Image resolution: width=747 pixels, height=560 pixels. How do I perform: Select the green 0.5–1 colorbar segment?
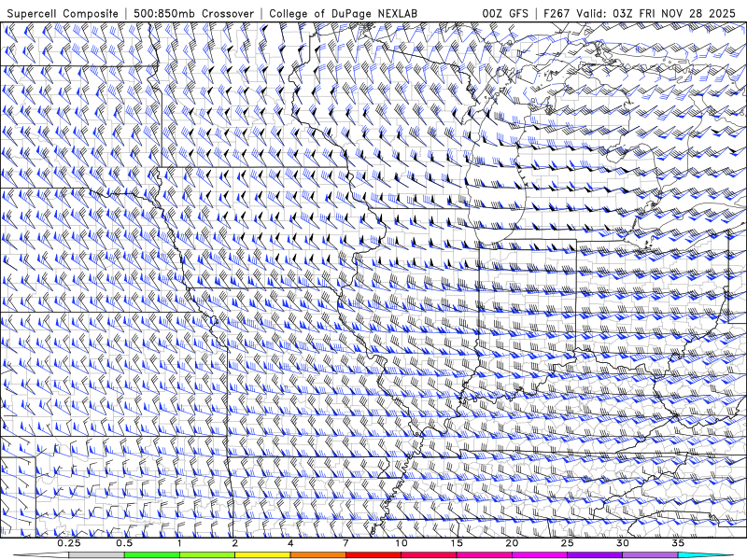pyautogui.click(x=152, y=555)
